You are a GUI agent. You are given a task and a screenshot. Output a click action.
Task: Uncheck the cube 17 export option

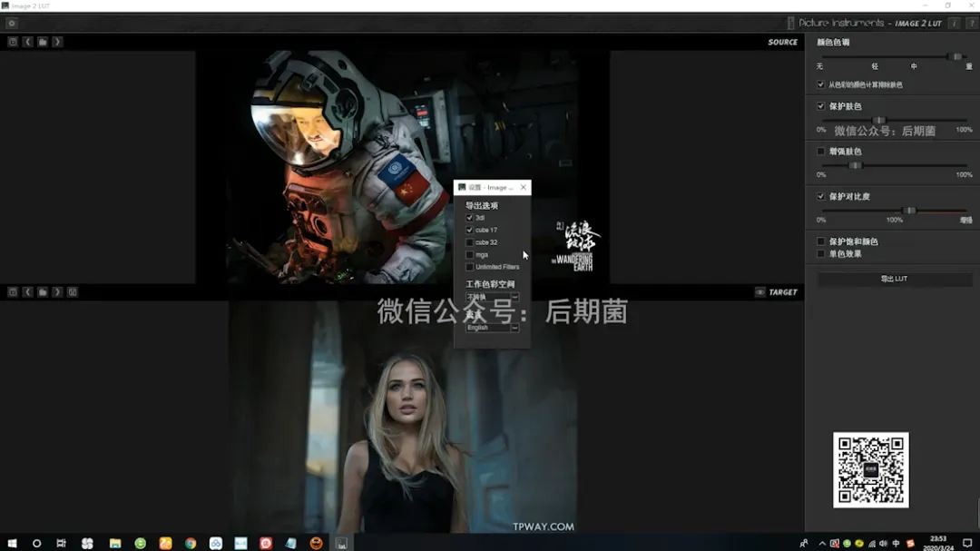tap(469, 231)
